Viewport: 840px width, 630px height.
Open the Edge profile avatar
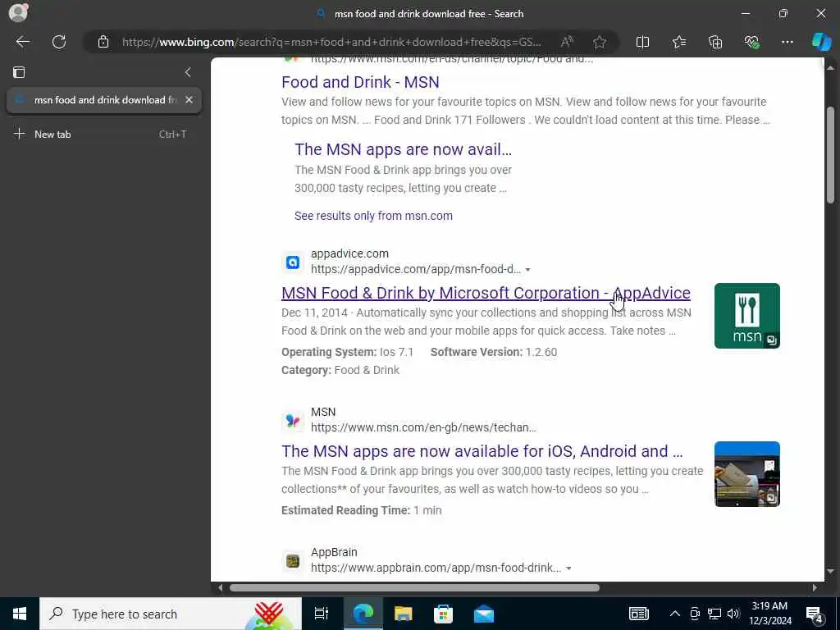(18, 12)
